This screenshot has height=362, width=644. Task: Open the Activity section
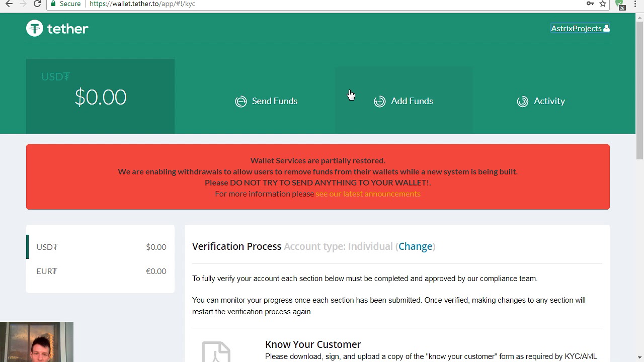541,101
